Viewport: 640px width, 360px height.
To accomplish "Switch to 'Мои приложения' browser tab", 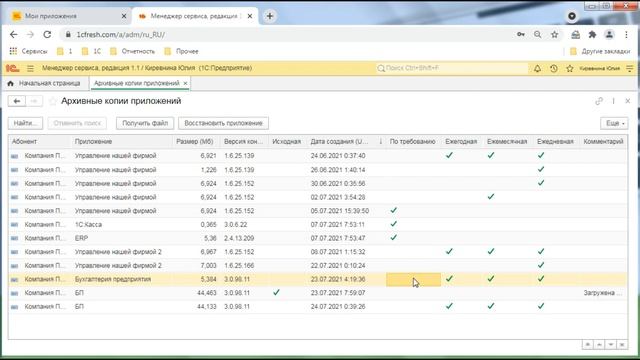I will (x=51, y=16).
